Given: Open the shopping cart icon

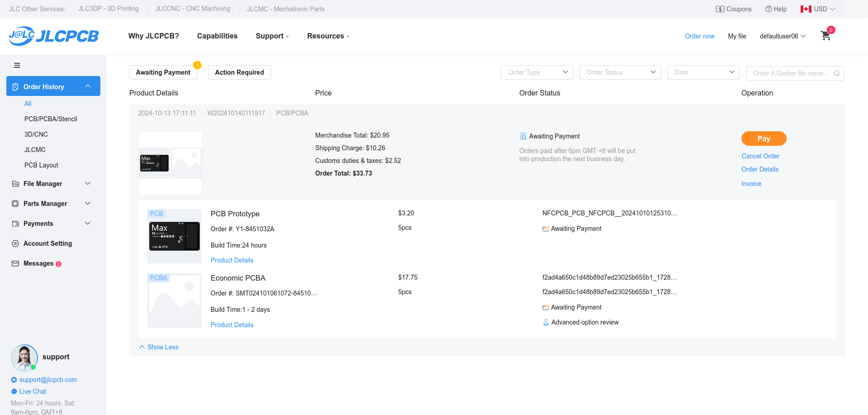Looking at the screenshot, I should pyautogui.click(x=826, y=36).
